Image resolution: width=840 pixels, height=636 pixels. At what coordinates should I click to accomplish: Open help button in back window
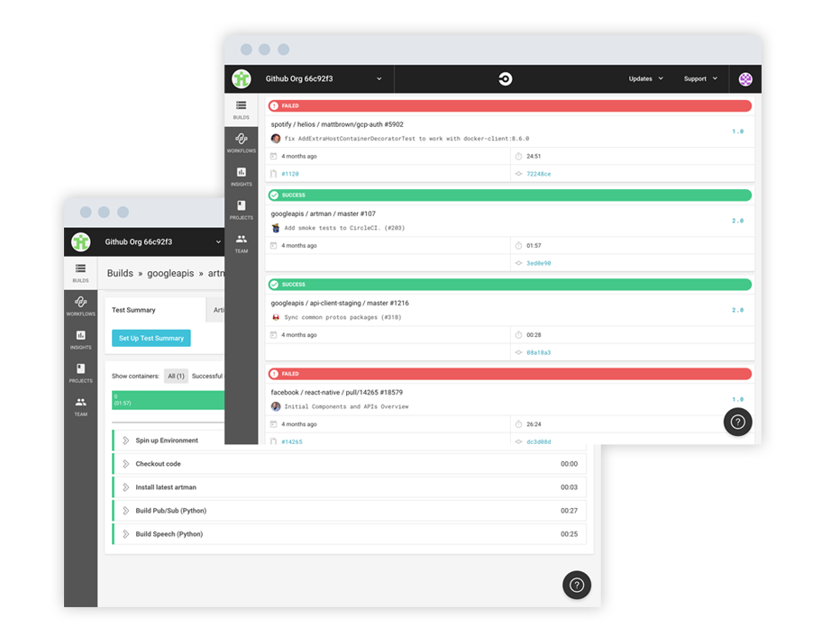pos(577,585)
